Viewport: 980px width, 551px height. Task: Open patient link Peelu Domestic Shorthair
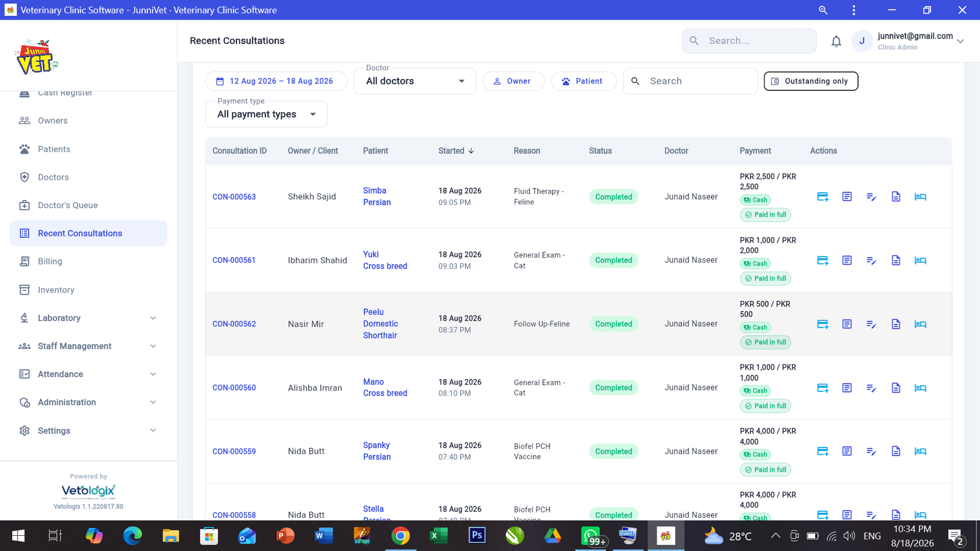point(380,324)
